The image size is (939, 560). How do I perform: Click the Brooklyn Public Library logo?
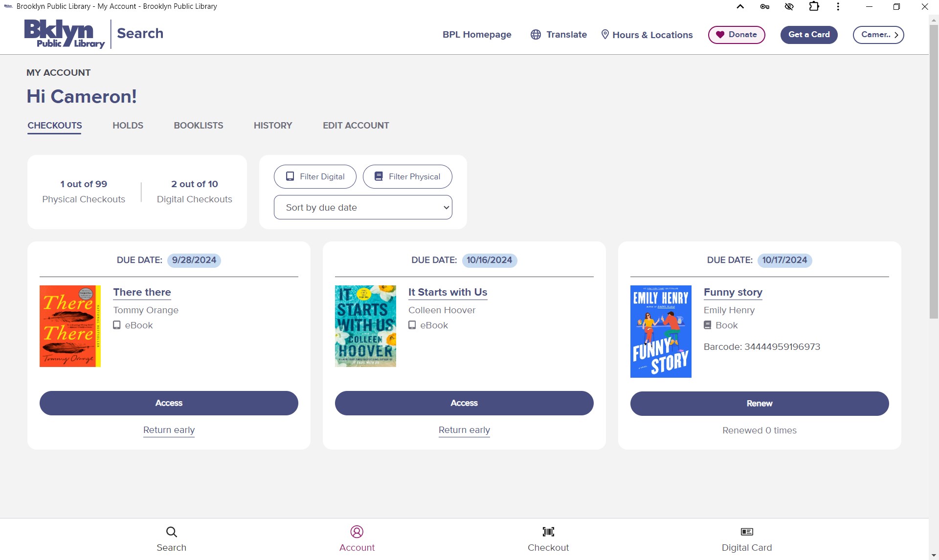[x=65, y=34]
